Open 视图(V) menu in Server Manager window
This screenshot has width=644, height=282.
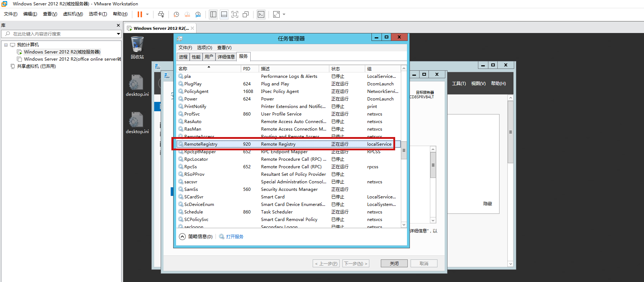pyautogui.click(x=478, y=84)
